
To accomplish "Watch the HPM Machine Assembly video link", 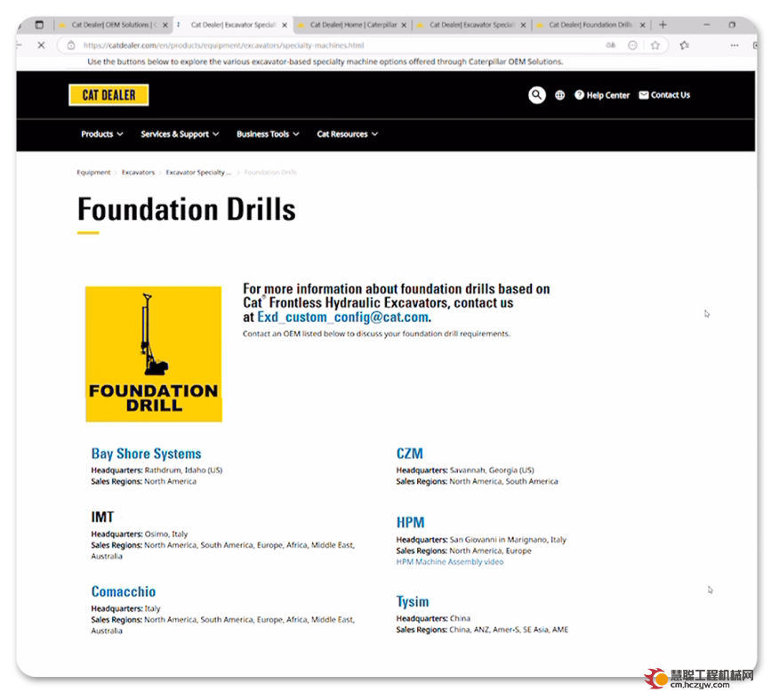I will (x=450, y=562).
